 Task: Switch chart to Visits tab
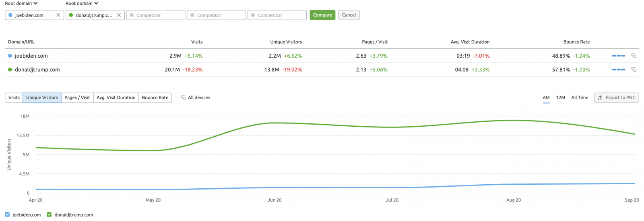coord(14,98)
